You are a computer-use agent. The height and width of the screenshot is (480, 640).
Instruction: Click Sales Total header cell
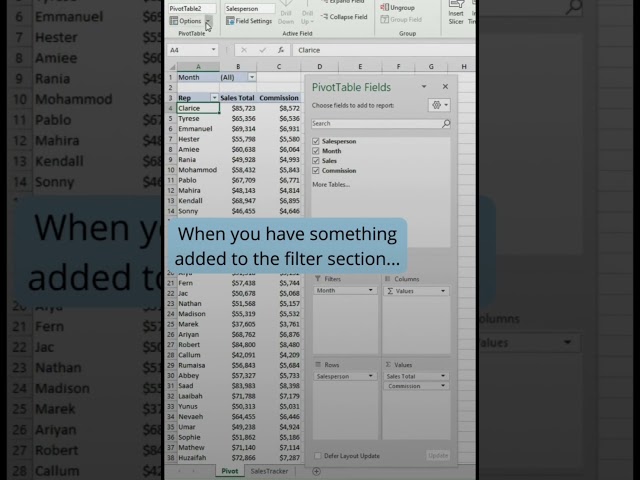pos(238,98)
